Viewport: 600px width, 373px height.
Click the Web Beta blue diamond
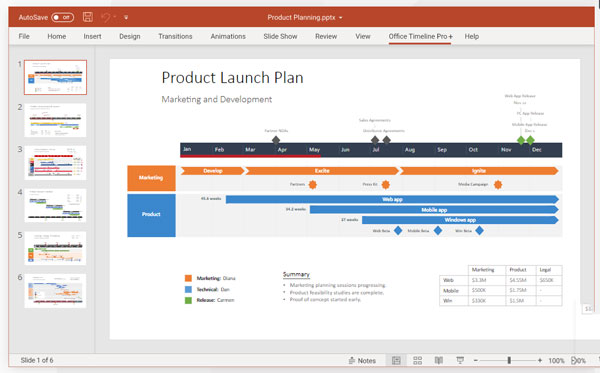(x=398, y=230)
